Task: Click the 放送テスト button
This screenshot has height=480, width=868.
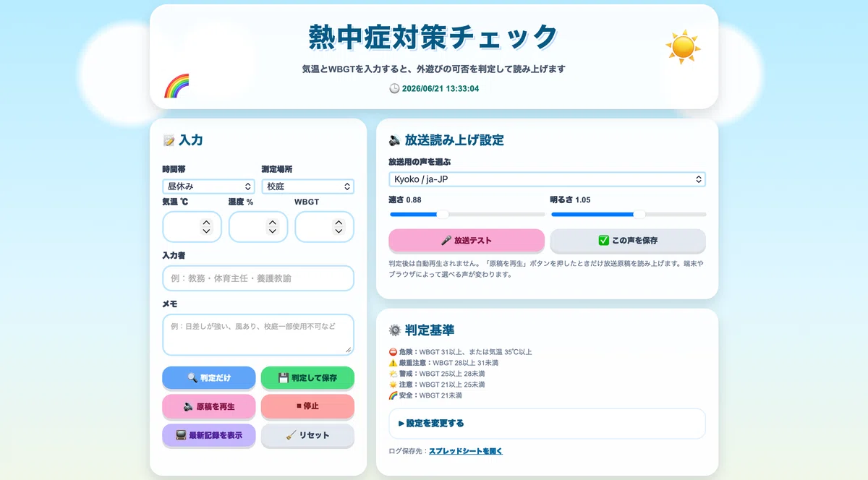Action: [467, 240]
